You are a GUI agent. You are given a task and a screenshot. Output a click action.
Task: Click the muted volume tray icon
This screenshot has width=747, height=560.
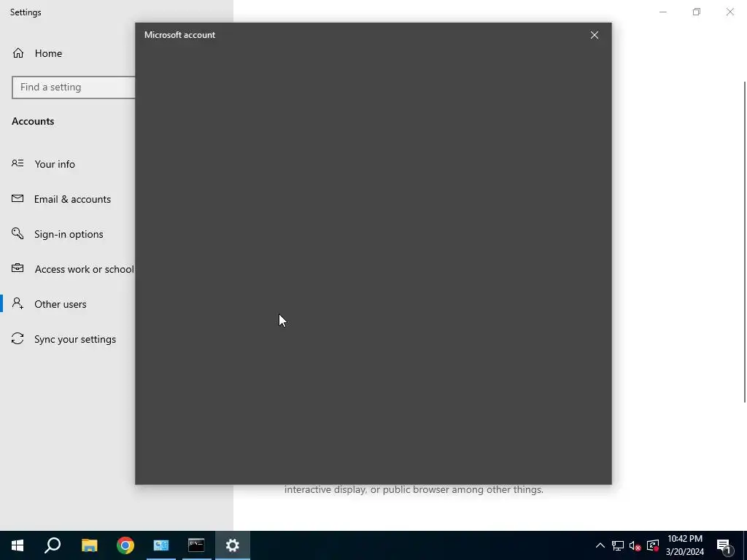635,545
